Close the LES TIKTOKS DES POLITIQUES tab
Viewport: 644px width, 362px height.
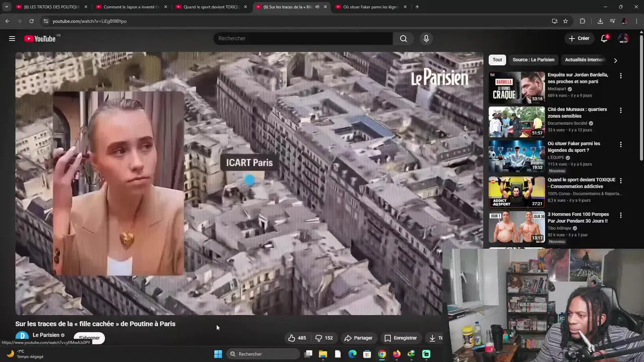pos(86,7)
